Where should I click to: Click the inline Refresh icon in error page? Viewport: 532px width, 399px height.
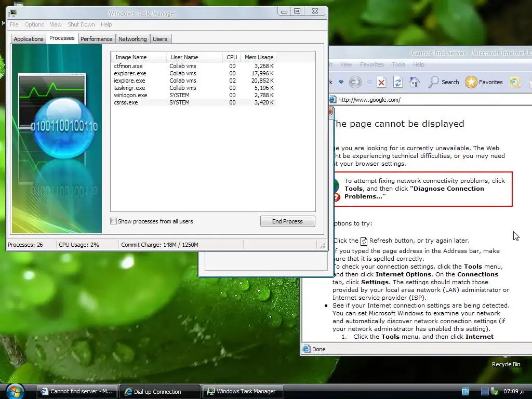364,241
